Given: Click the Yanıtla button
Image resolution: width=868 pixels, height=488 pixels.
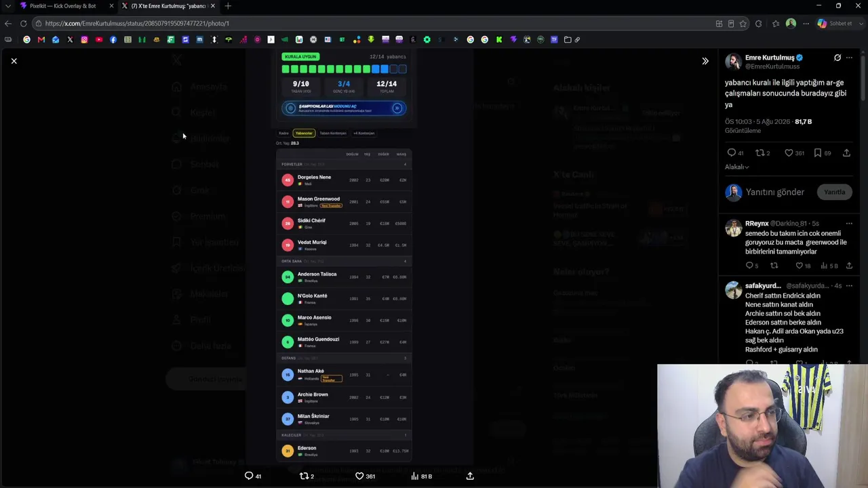Looking at the screenshot, I should point(835,192).
